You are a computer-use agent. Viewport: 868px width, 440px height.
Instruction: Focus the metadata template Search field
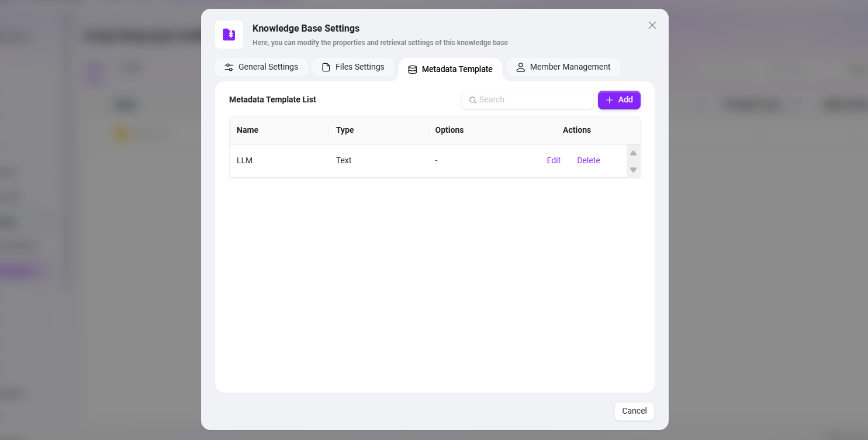tap(533, 100)
